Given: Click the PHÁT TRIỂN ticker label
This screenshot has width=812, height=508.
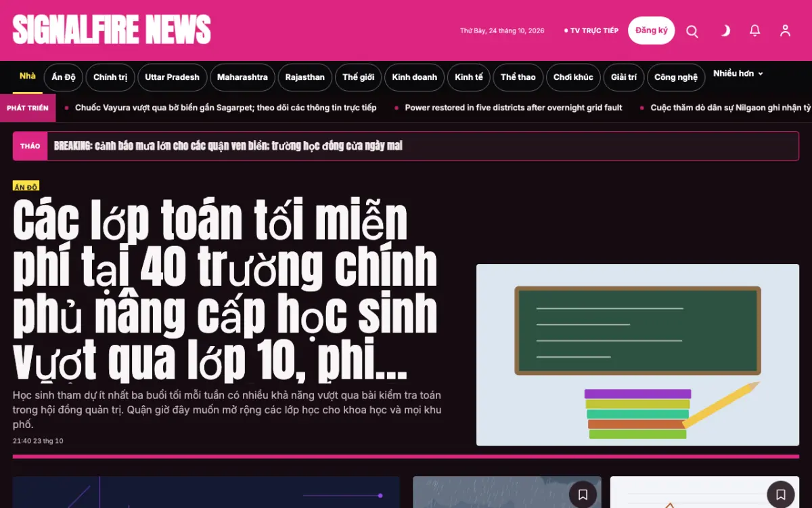Looking at the screenshot, I should 28,108.
